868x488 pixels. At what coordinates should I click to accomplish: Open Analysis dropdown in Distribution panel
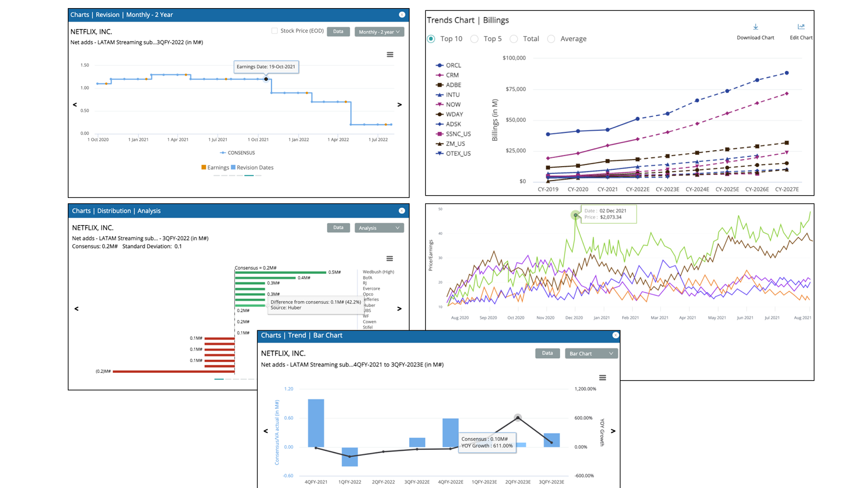tap(379, 228)
